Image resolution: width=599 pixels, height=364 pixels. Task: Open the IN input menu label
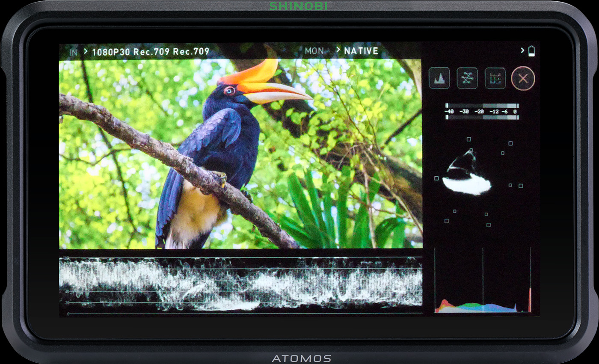[74, 52]
